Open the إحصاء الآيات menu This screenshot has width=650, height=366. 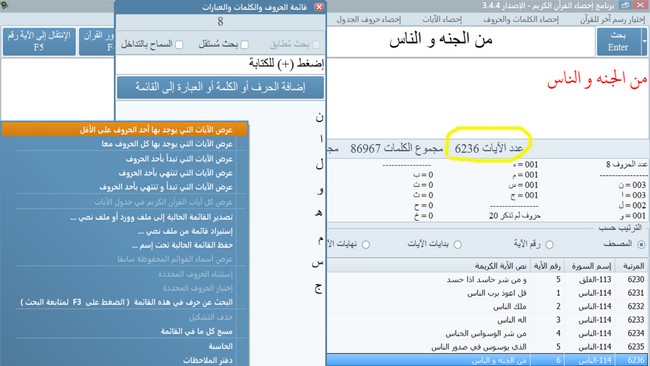pos(442,19)
